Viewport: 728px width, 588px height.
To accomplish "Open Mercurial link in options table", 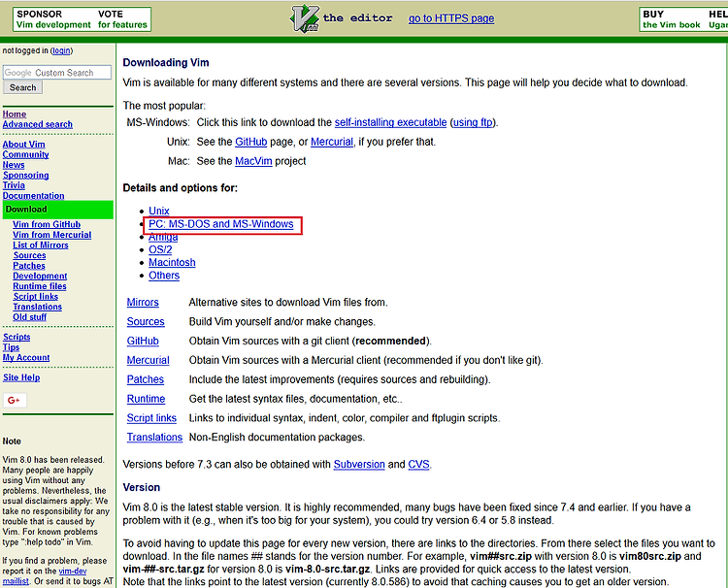I will point(148,360).
